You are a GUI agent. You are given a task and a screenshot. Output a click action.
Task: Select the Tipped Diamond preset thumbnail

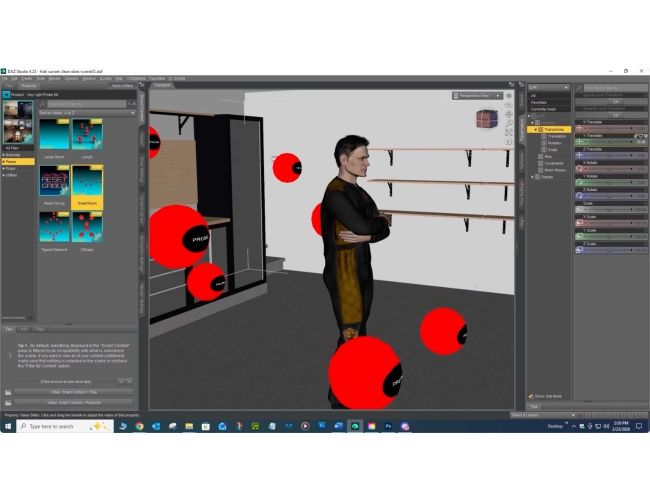(x=54, y=227)
